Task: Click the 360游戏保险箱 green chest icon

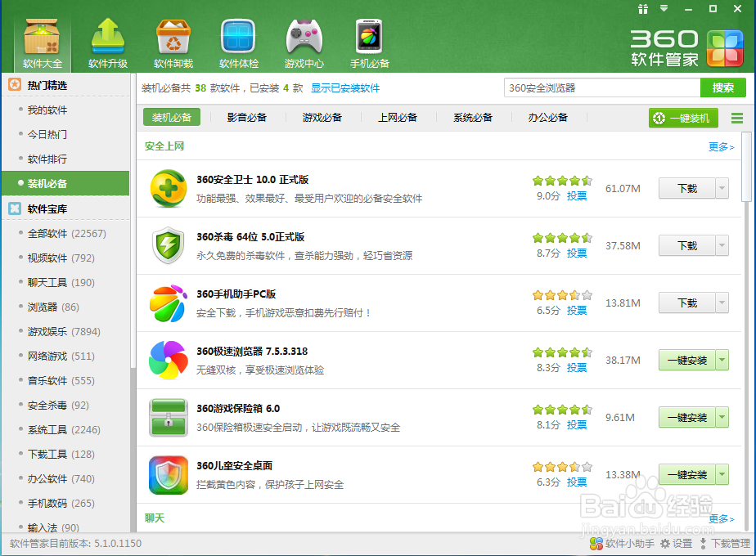Action: 169,417
